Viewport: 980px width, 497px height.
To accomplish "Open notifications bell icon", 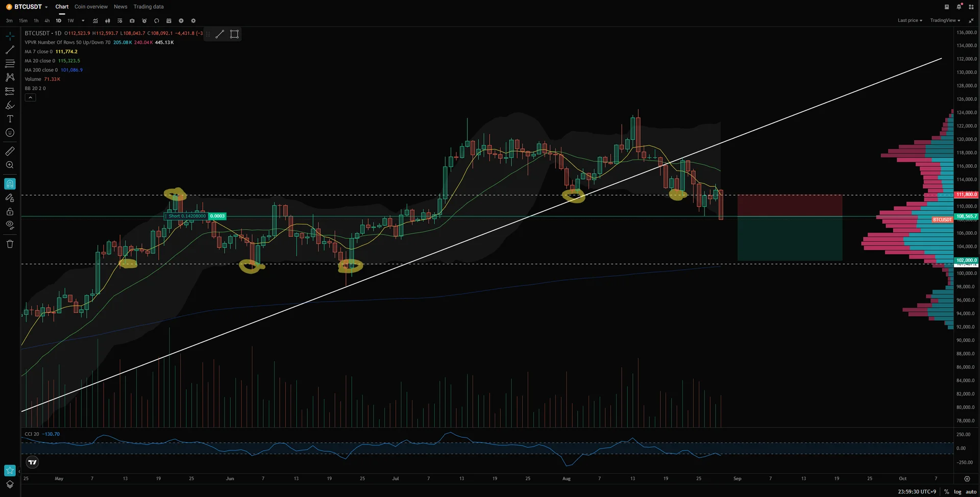I will [959, 7].
